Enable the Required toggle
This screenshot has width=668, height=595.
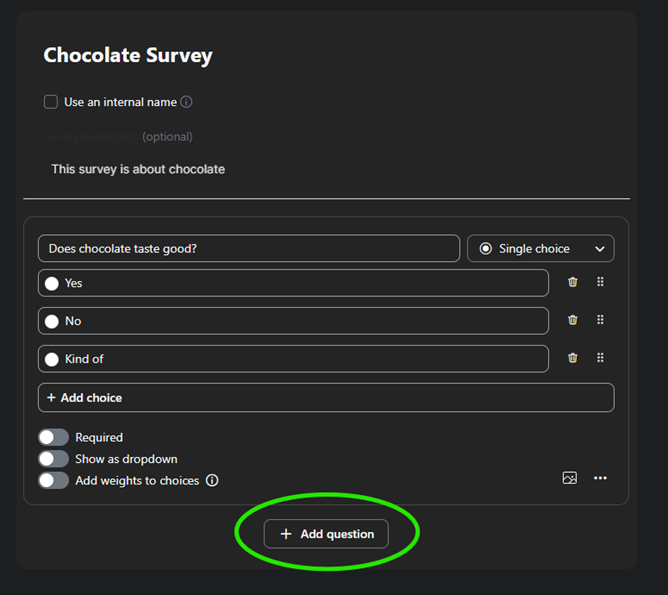(53, 437)
